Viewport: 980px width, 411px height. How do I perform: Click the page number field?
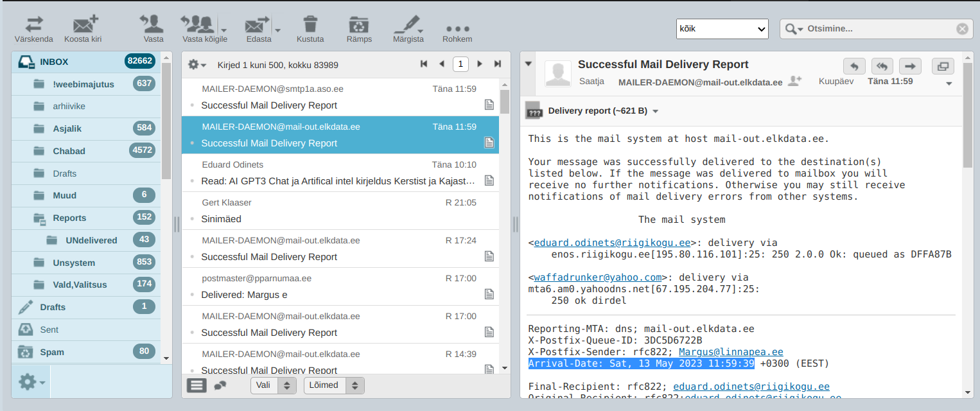click(460, 64)
